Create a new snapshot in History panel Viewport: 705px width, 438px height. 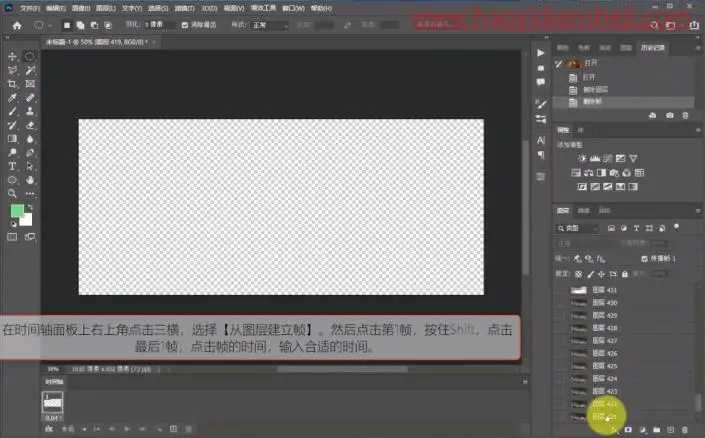670,116
